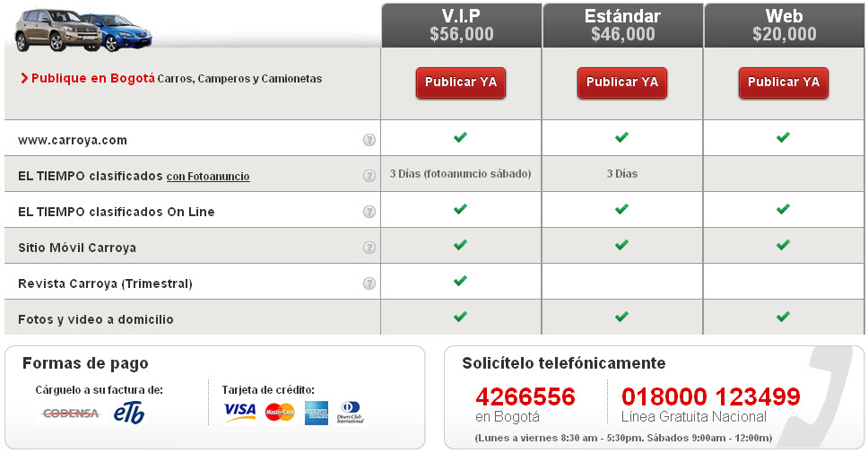The width and height of the screenshot is (868, 453).
Task: Click Publicar YA under Web plan
Action: click(784, 83)
